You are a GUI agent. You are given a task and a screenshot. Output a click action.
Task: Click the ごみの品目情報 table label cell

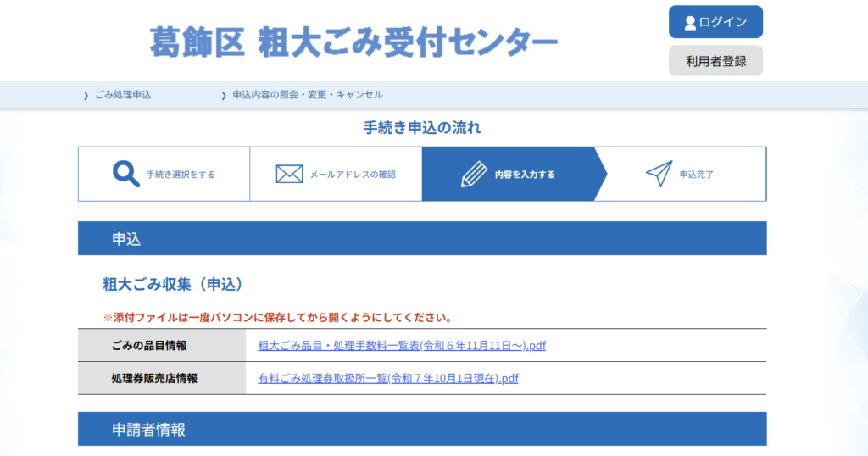149,345
